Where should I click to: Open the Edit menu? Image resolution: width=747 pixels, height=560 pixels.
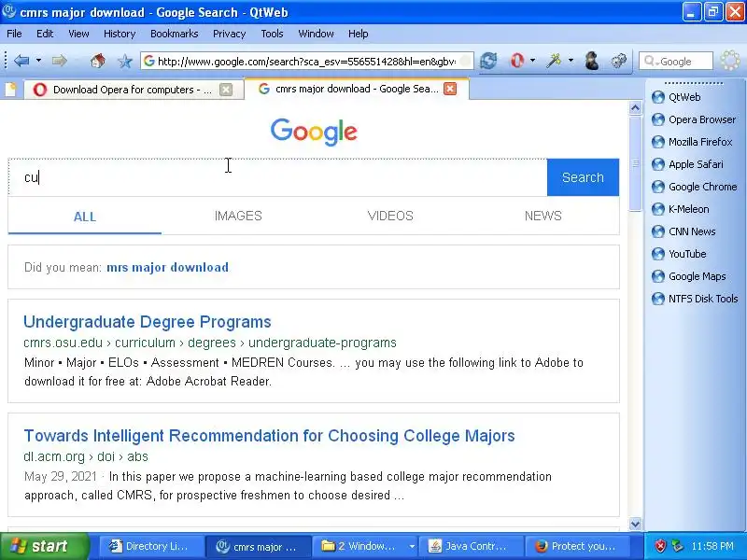coord(45,34)
